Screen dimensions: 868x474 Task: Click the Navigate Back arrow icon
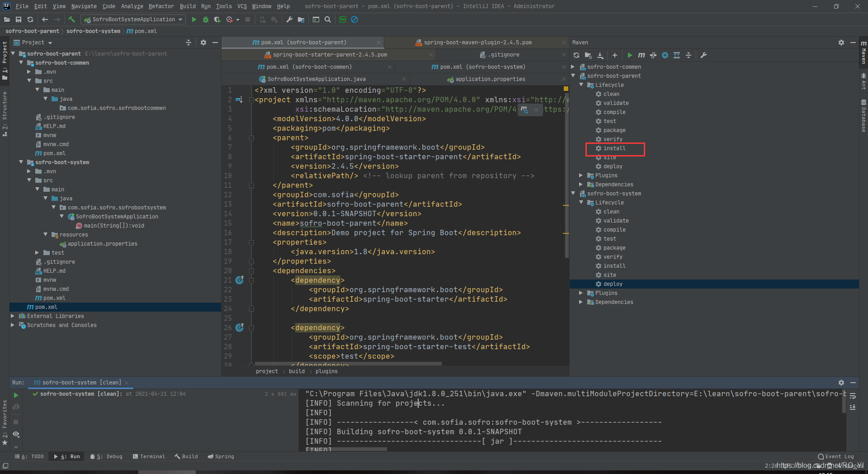(45, 19)
